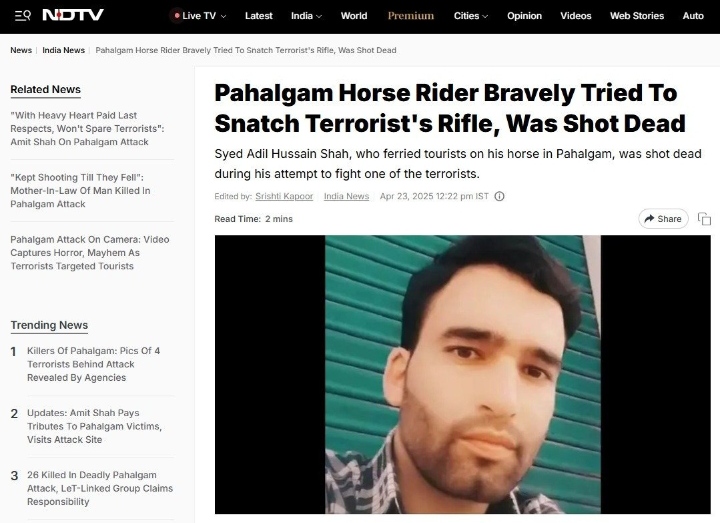The width and height of the screenshot is (720, 523).
Task: Open the related story about Amit Shah's last respects
Action: pos(87,129)
